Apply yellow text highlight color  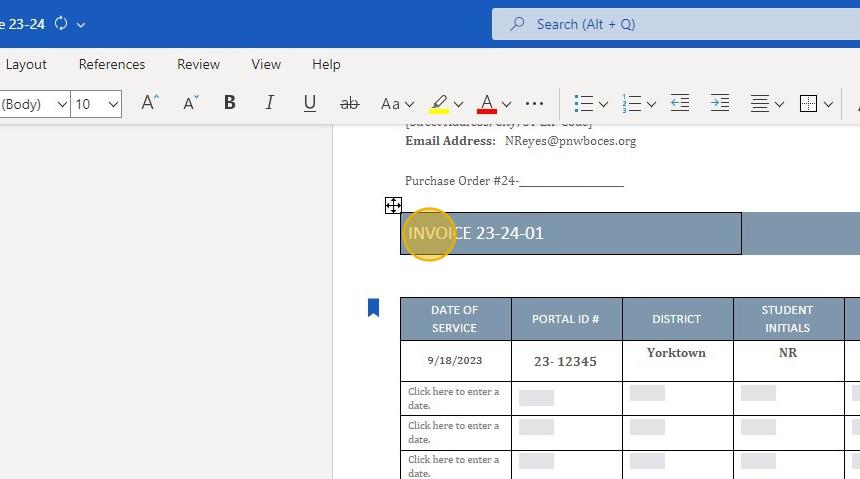point(439,103)
